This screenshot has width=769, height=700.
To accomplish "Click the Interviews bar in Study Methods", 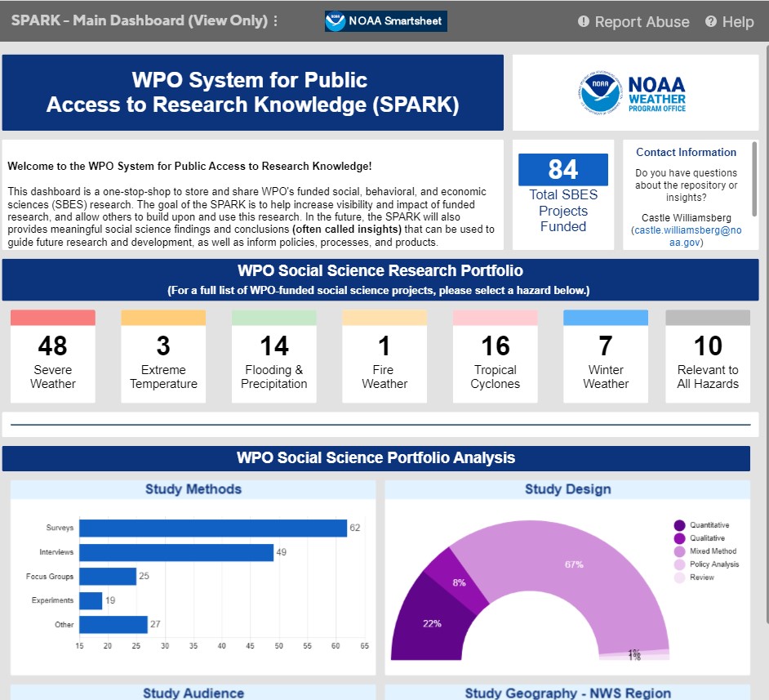I will coord(176,552).
